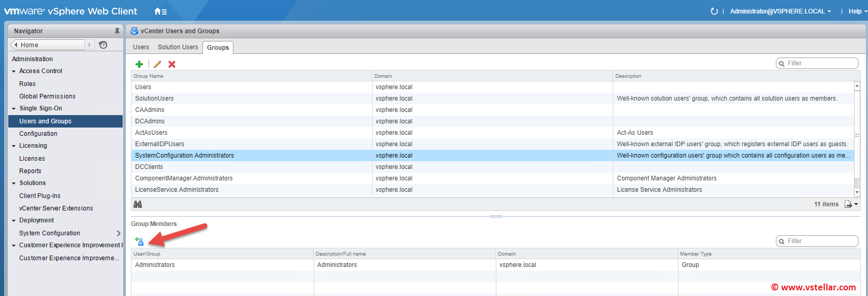The height and width of the screenshot is (296, 868).
Task: Switch to the Solution Users tab
Action: click(178, 47)
